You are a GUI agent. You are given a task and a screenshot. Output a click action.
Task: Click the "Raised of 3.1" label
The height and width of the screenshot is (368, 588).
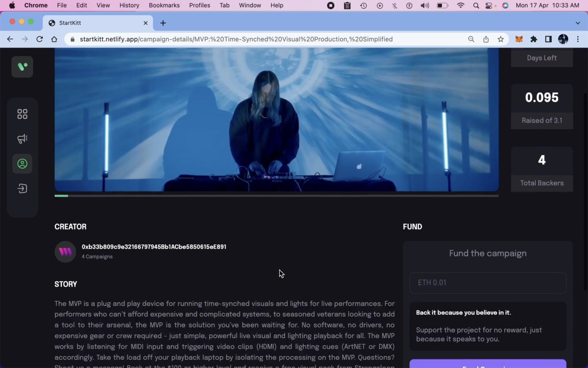pos(541,121)
